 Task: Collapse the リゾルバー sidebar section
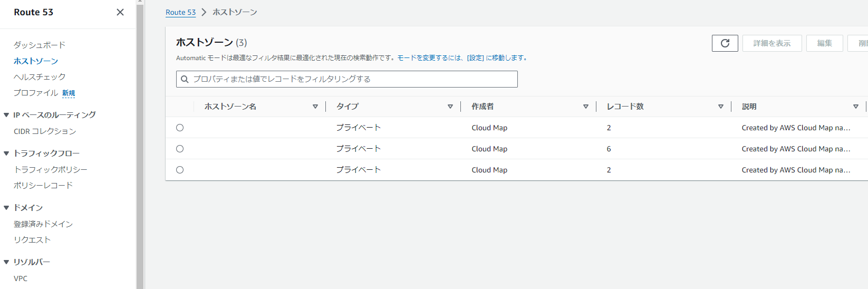pos(6,262)
